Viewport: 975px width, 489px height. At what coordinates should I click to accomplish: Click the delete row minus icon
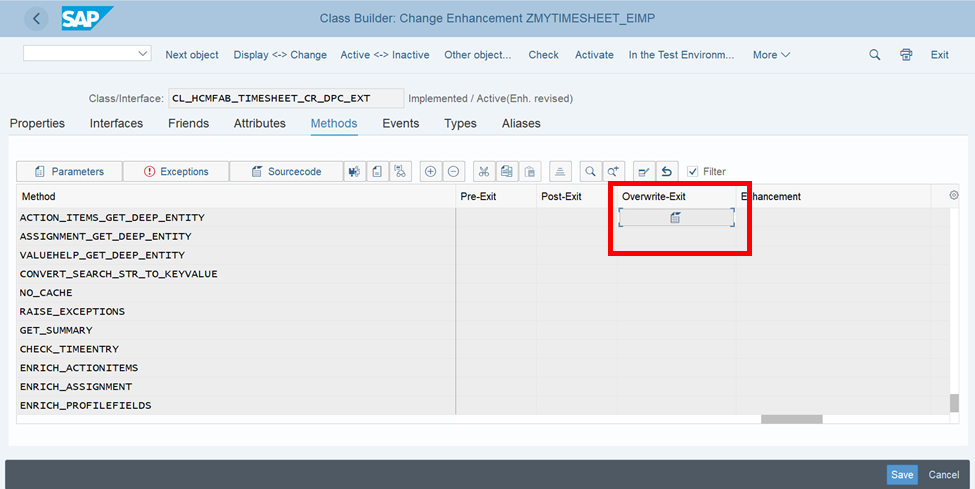[x=453, y=172]
